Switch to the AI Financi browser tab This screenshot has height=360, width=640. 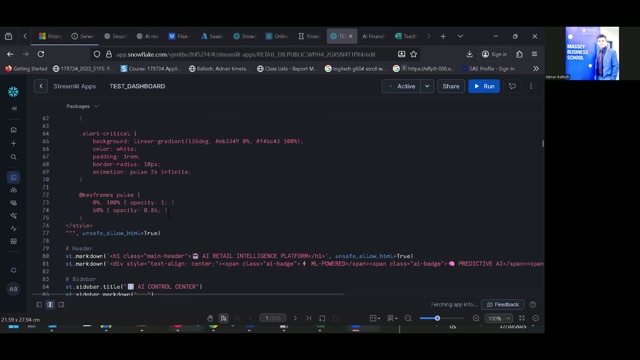[x=373, y=36]
